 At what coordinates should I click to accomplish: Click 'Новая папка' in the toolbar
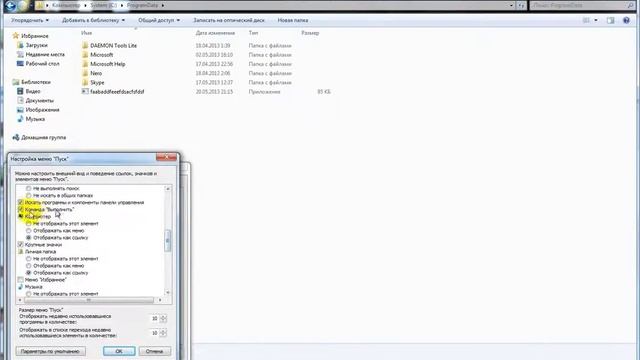[x=293, y=20]
